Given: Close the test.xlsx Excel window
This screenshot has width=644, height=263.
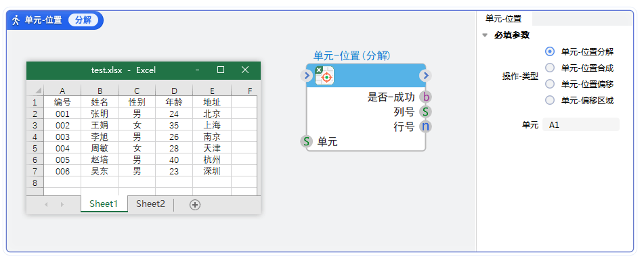Looking at the screenshot, I should pyautogui.click(x=245, y=70).
